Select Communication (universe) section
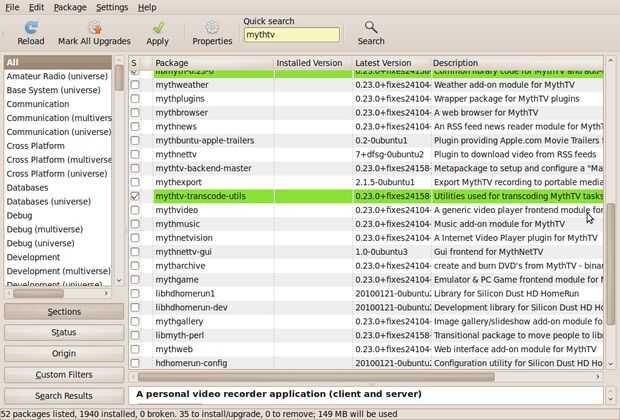Screen dimensions: 620x420 point(58,132)
